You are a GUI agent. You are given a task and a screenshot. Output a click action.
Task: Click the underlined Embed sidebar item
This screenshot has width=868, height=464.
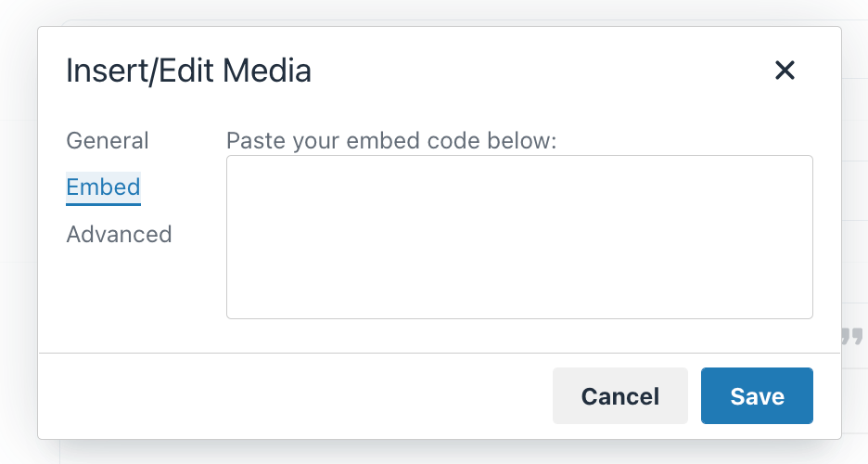click(x=103, y=187)
